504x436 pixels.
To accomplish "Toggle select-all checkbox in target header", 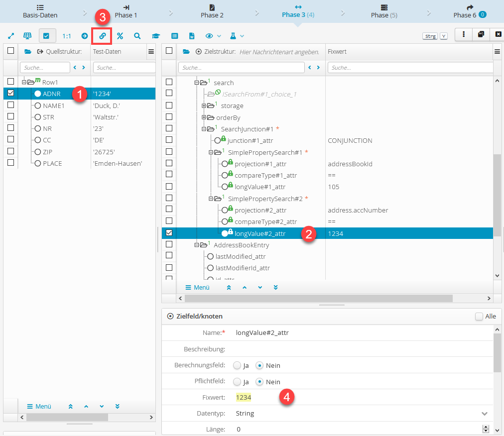I will pos(169,50).
